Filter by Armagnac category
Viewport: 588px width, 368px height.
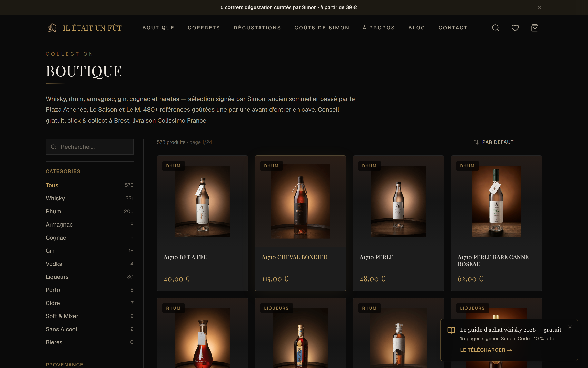coord(89,224)
